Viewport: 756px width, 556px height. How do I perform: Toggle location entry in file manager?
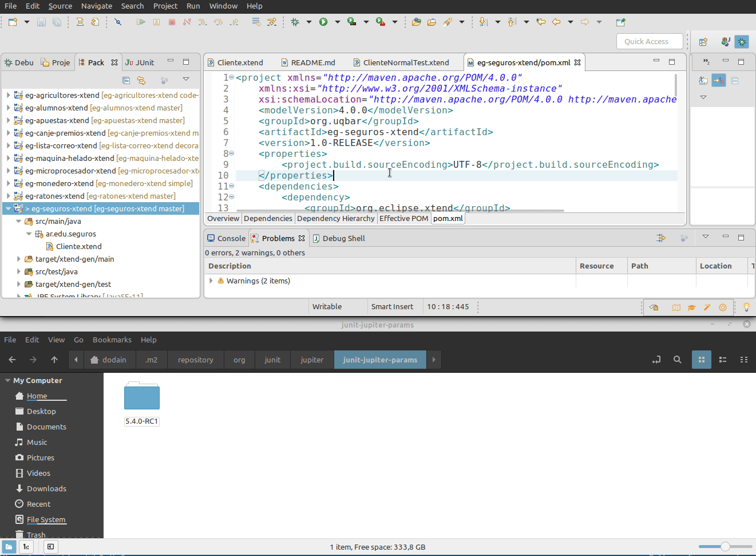656,360
